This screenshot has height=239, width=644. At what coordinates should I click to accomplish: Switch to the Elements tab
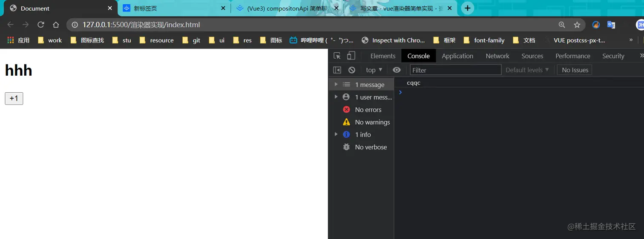click(x=383, y=56)
